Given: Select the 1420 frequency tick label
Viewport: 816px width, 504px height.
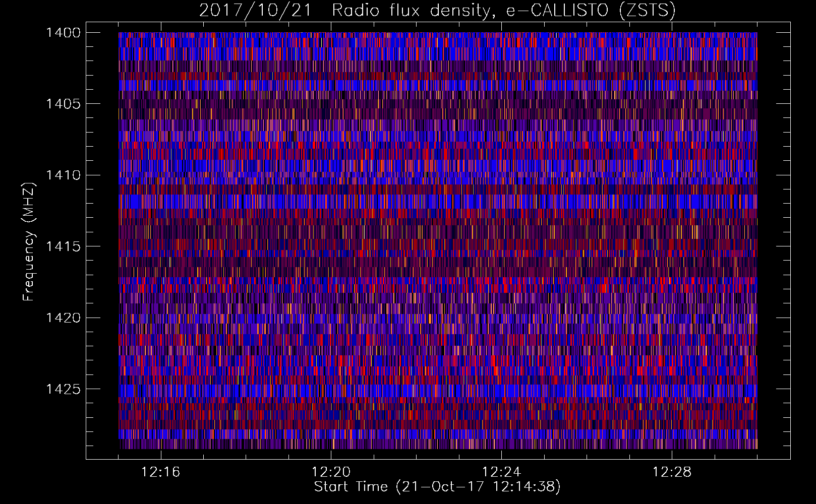Looking at the screenshot, I should pos(63,318).
